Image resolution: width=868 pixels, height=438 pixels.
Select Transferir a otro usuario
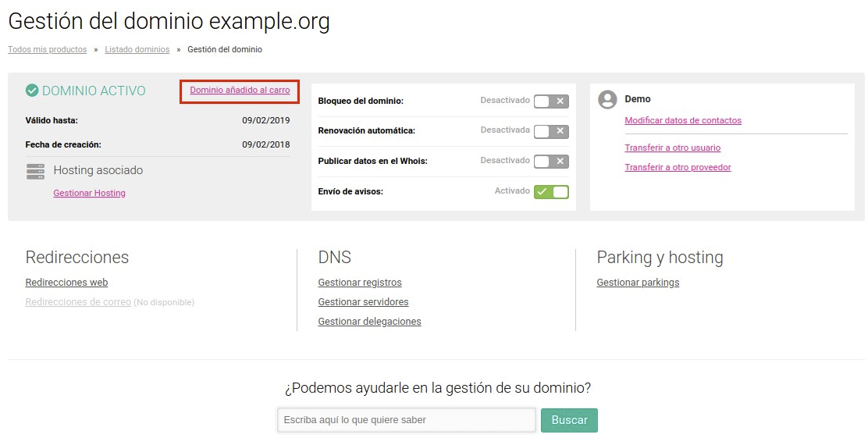pyautogui.click(x=673, y=148)
